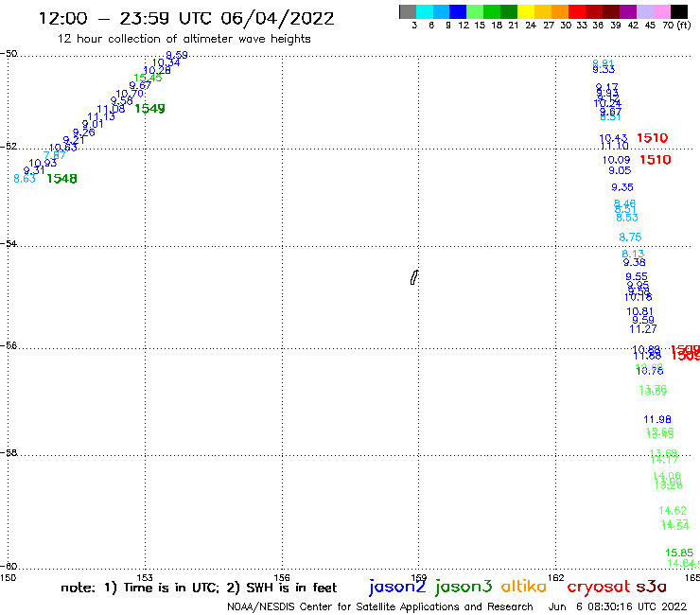
Task: Click the blue value '8.59' at the track's top
Action: (177, 56)
